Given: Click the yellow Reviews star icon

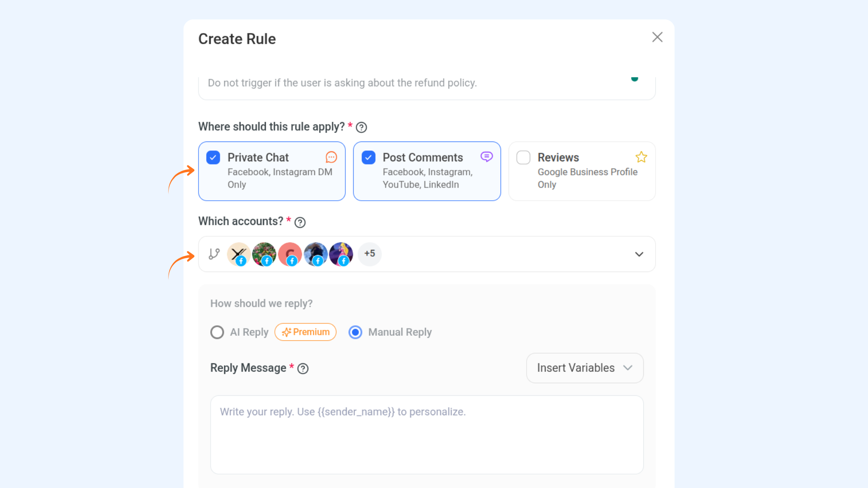Looking at the screenshot, I should (641, 157).
